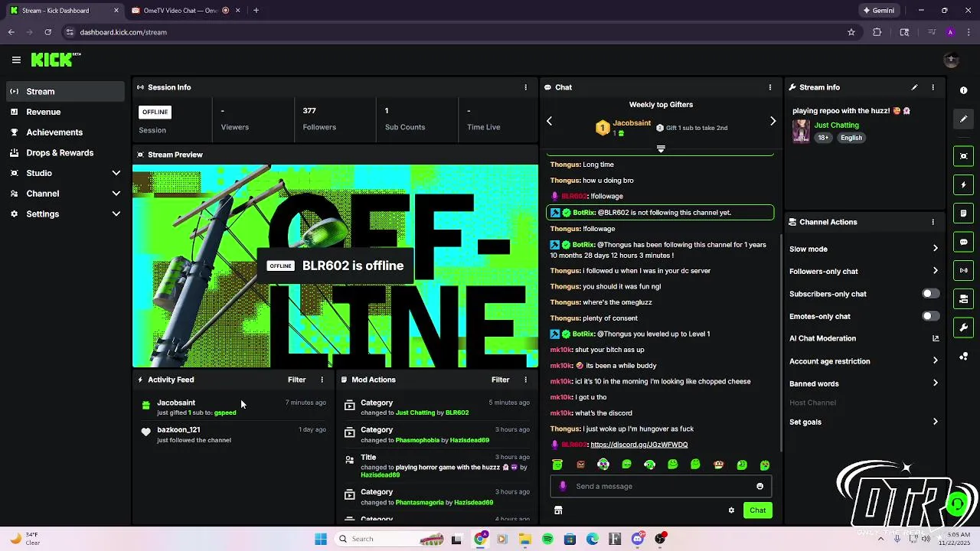Go to Revenue in sidebar
Viewport: 980px width, 551px height.
click(x=65, y=112)
